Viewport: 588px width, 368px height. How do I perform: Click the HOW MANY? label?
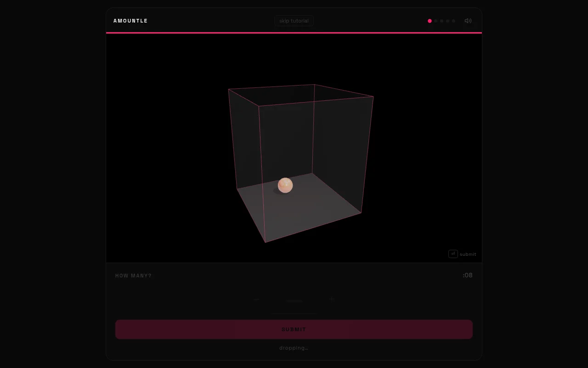pyautogui.click(x=133, y=276)
